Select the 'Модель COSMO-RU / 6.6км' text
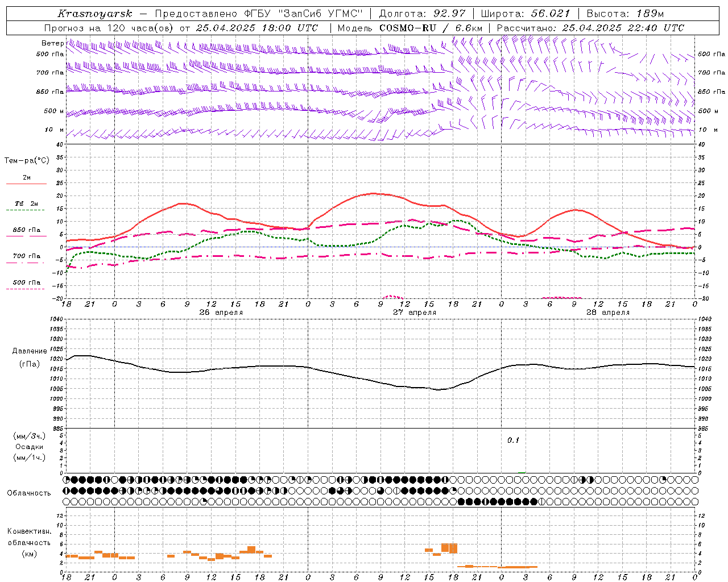Screen dimensions: 728x582 [x=409, y=28]
